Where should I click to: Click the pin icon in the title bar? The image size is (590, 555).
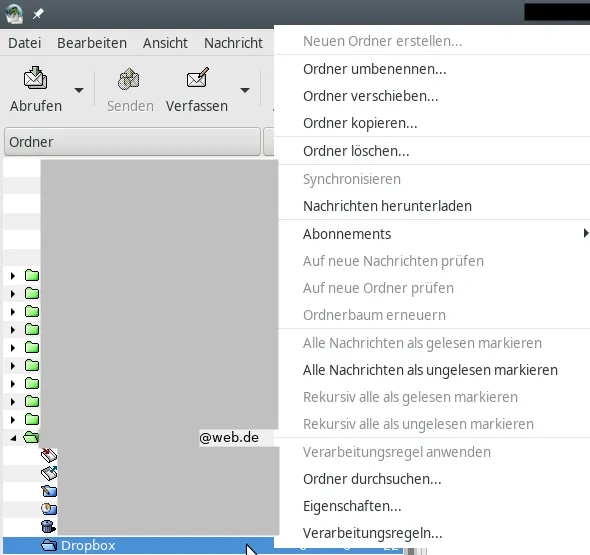click(38, 14)
